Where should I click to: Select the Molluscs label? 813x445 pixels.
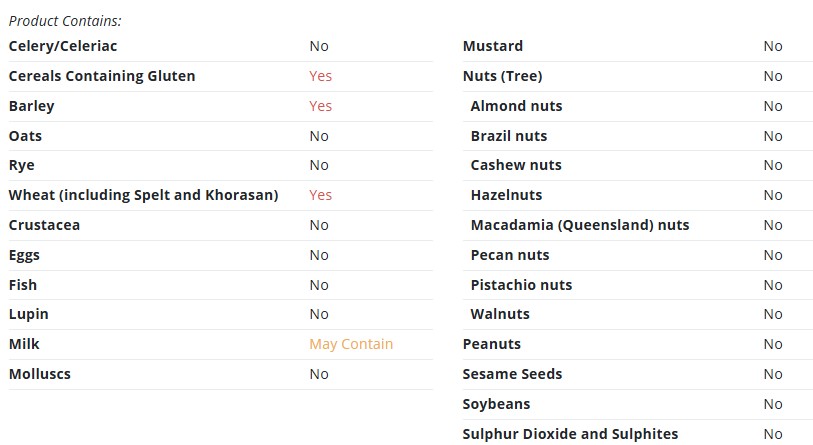click(x=40, y=374)
